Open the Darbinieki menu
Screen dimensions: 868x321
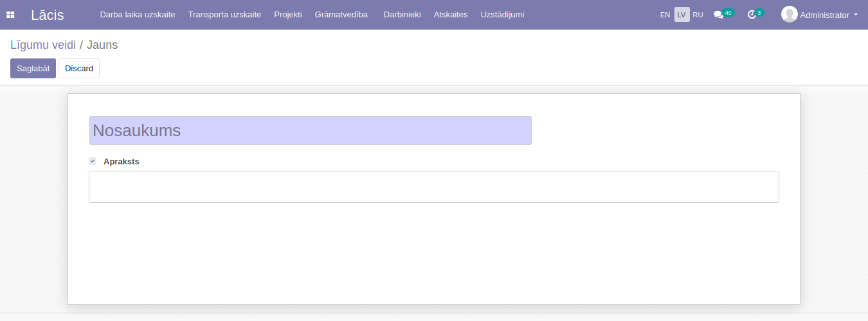coord(402,15)
